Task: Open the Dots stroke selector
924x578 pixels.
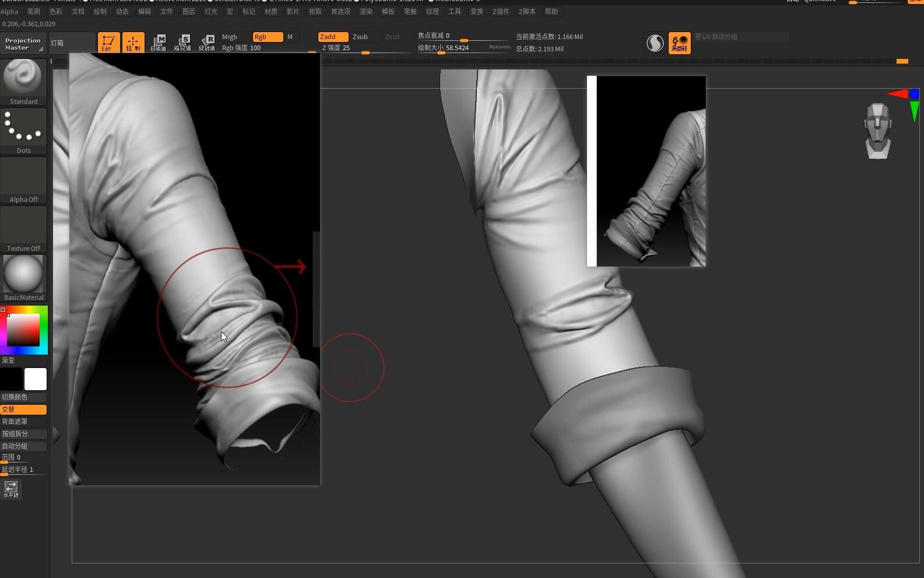Action: (x=23, y=131)
